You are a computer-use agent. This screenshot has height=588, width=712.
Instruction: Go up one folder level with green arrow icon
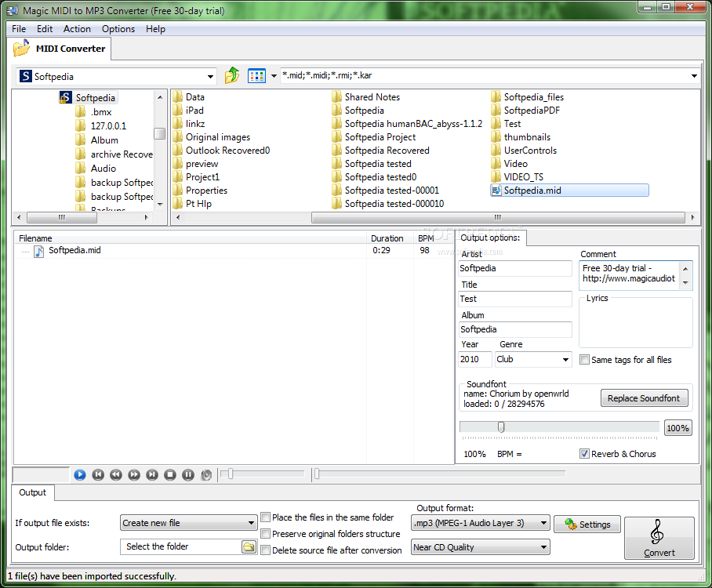point(232,75)
